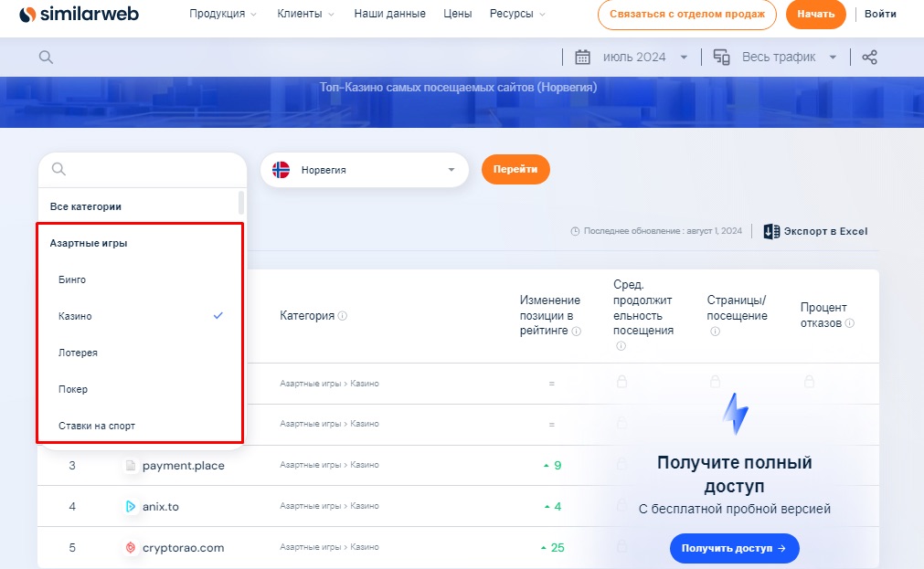Click the info icon next to Категория
Screen dimensions: 924x569
[x=343, y=316]
